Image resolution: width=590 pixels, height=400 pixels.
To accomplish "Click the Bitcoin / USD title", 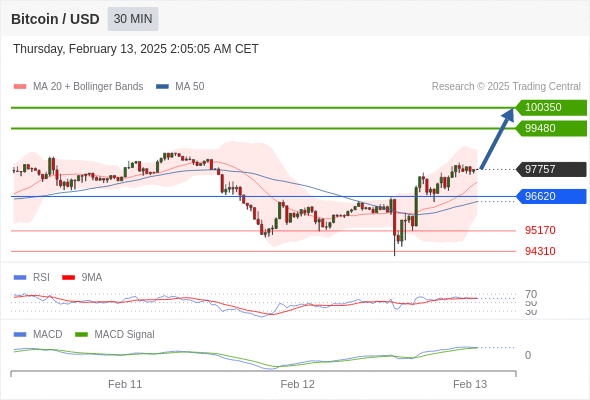I will (x=55, y=19).
